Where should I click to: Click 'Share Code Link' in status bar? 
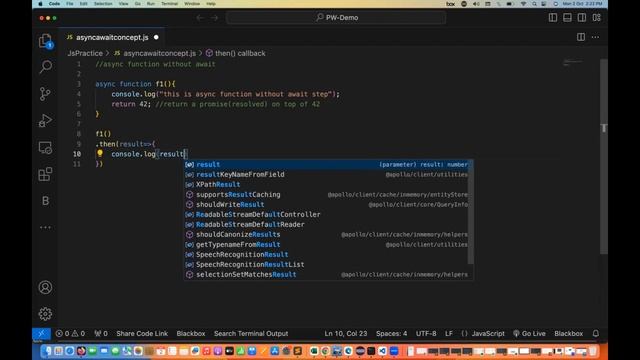pyautogui.click(x=142, y=333)
